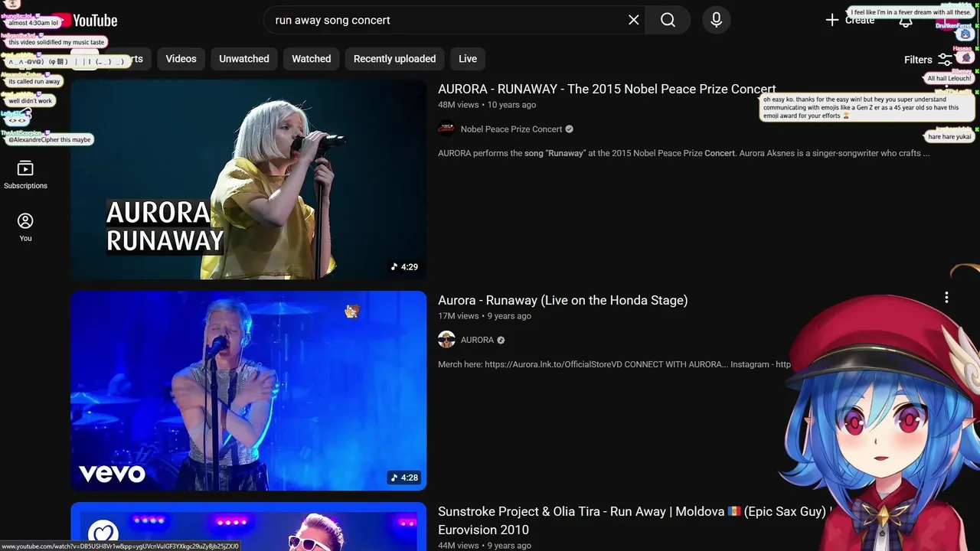Click the Nobel concert video description snippet

[x=684, y=153]
